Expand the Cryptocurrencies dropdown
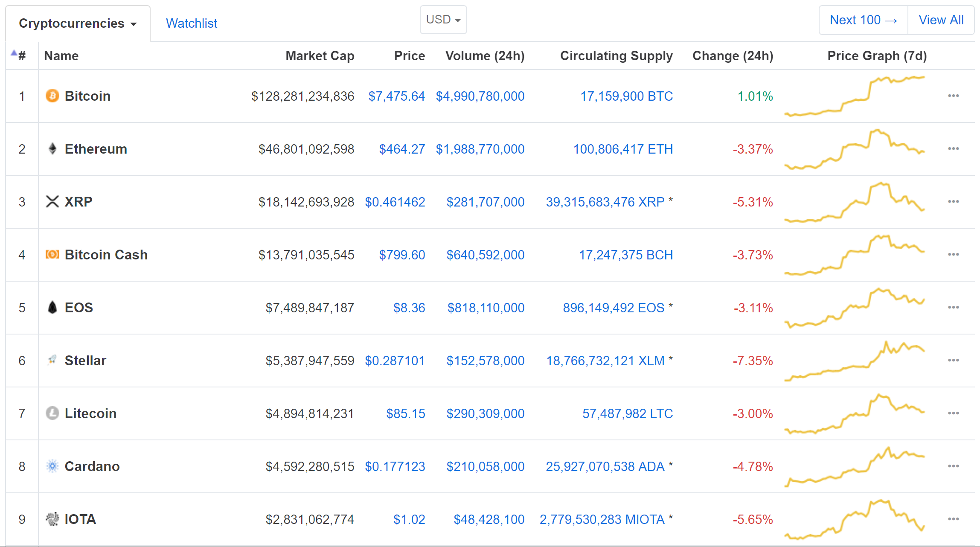The height and width of the screenshot is (547, 980). tap(78, 23)
